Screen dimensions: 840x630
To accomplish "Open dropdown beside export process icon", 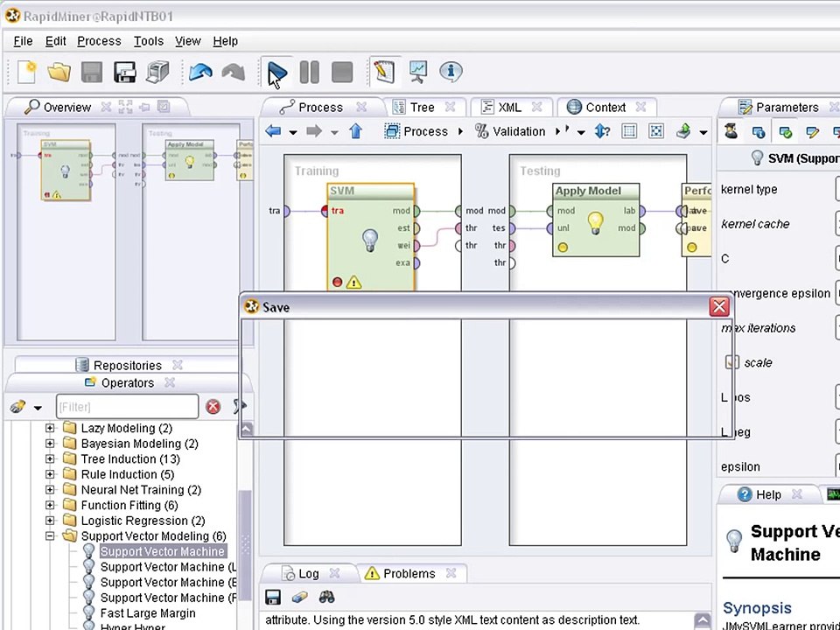I will click(703, 132).
